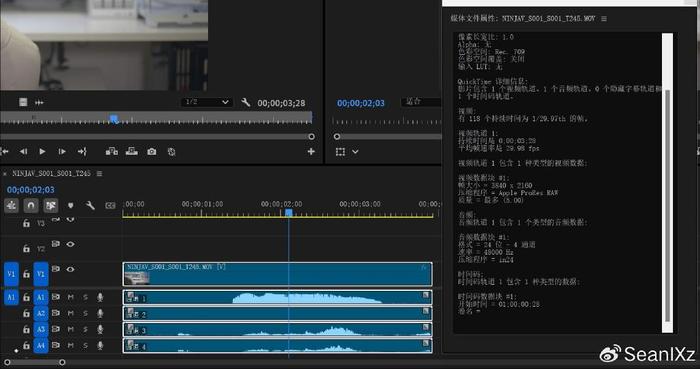700x369 pixels.
Task: Toggle Snap in timeline
Action: tap(31, 205)
